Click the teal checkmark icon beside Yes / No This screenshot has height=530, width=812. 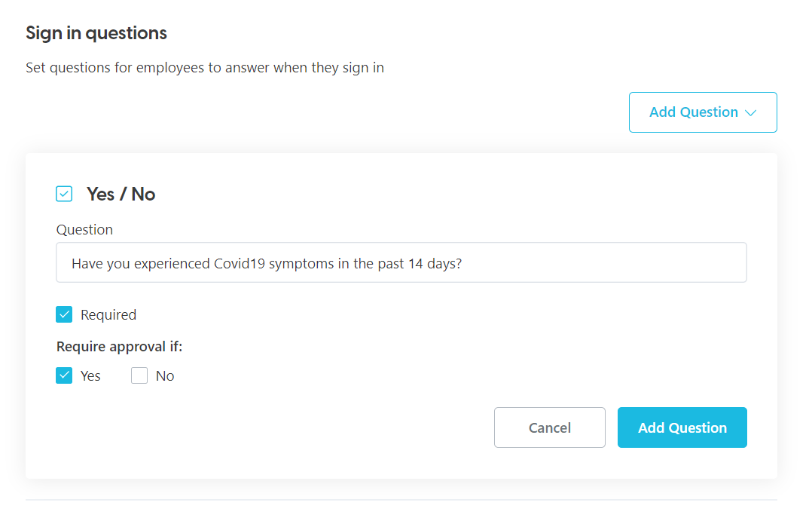64,194
